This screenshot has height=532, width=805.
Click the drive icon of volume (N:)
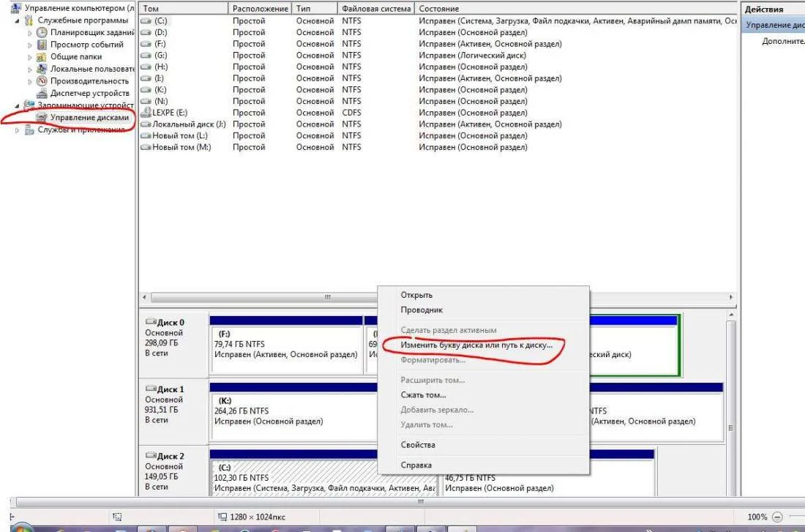(146, 101)
